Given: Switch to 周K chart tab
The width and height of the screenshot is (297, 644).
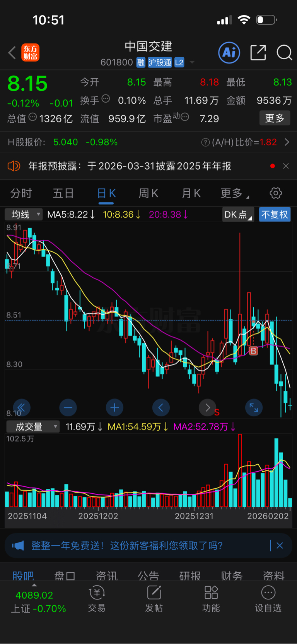Looking at the screenshot, I should (x=148, y=193).
